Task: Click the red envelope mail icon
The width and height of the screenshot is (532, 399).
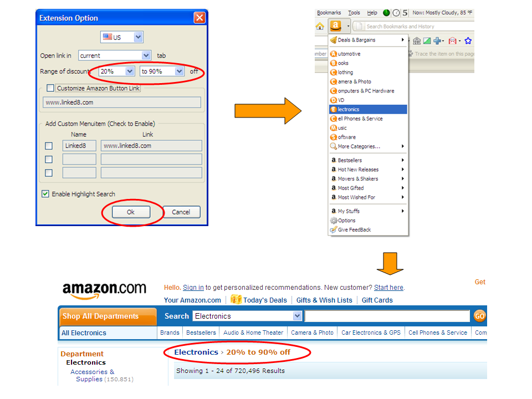Action: coord(453,41)
